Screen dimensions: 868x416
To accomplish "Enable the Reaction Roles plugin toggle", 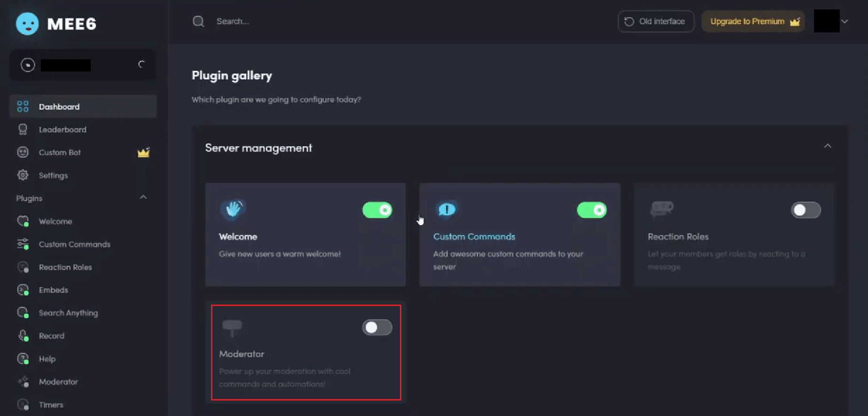I will [x=806, y=210].
